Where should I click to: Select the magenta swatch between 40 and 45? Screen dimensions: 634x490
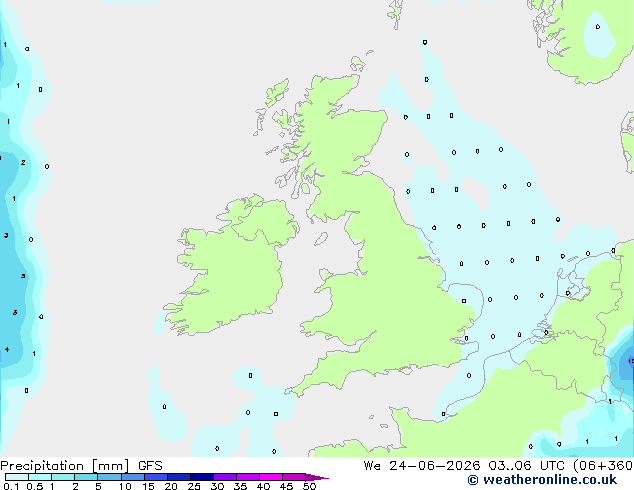click(x=271, y=477)
